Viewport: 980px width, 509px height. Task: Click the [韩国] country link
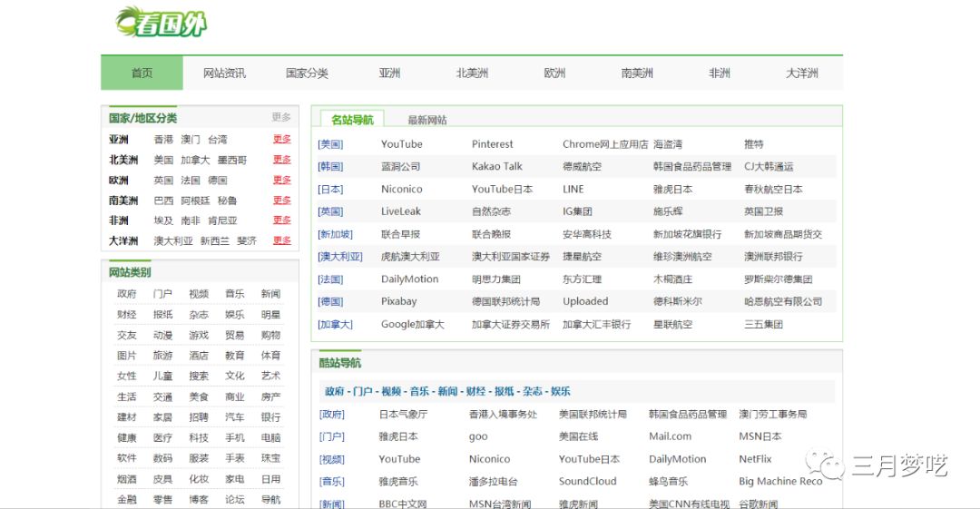[330, 167]
